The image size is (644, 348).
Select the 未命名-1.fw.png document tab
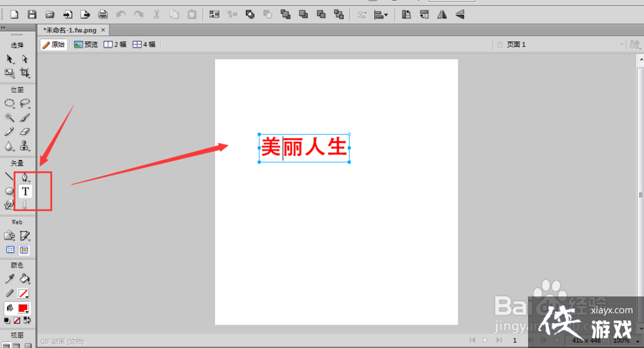(x=70, y=30)
